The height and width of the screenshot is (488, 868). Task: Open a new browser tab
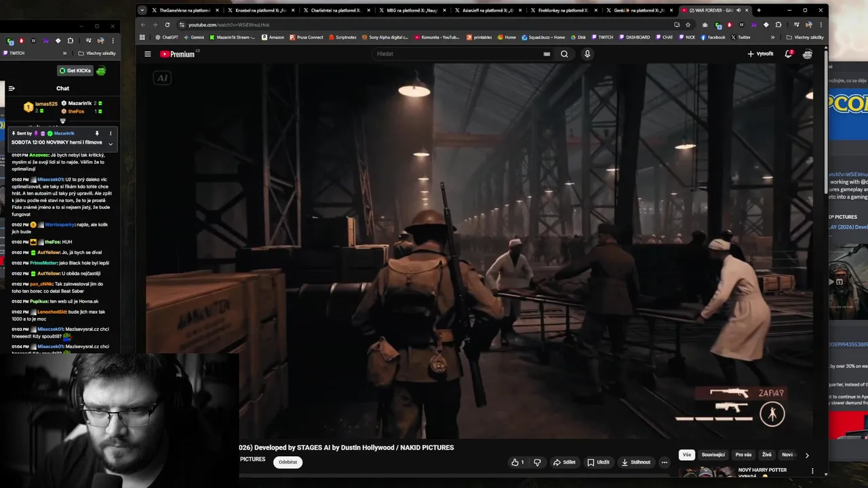758,10
